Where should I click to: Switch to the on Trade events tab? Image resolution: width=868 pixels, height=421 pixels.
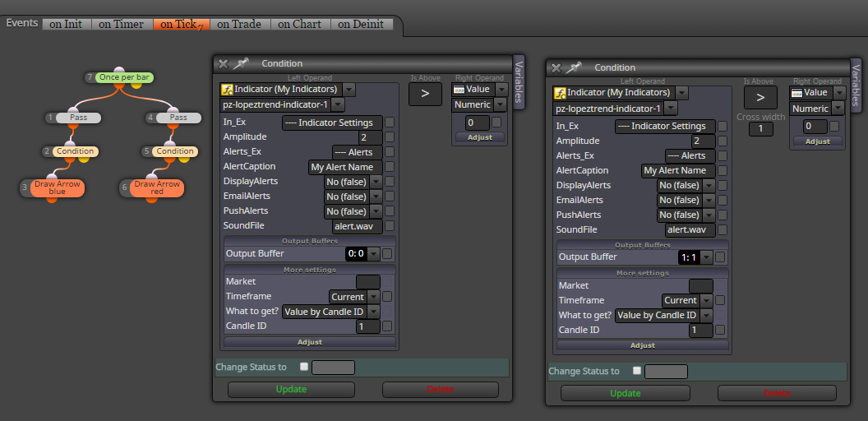240,25
